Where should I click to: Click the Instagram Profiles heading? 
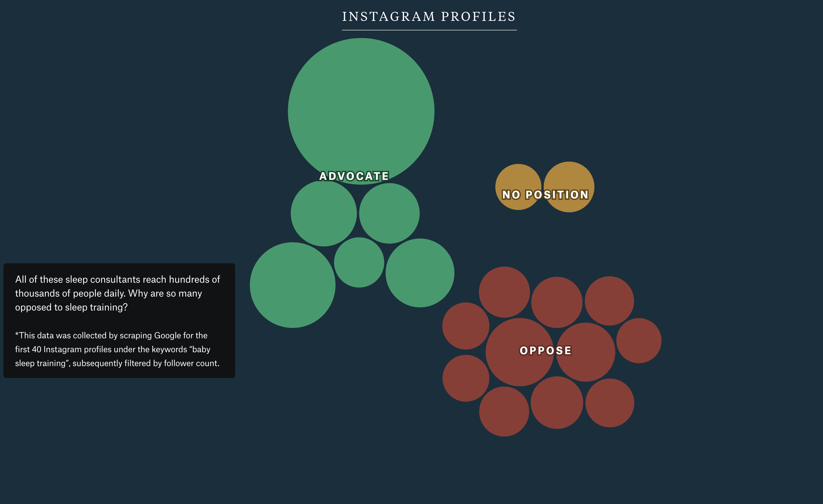(429, 17)
